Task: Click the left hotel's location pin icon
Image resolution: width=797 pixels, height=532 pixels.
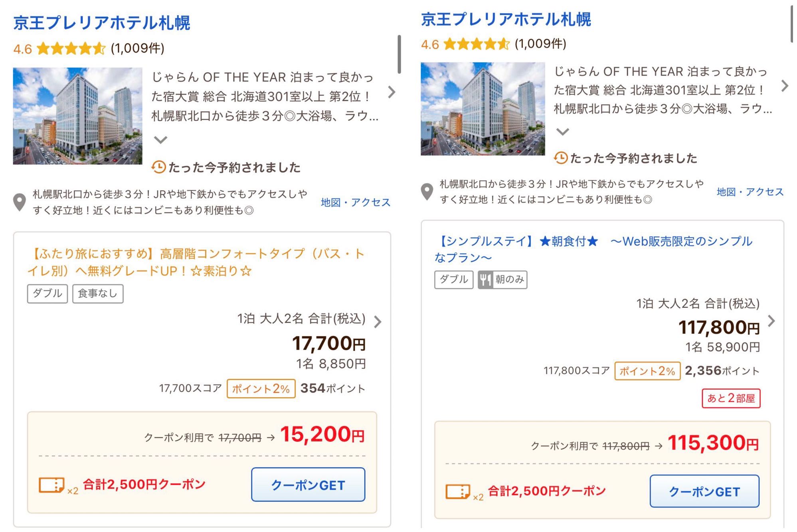Action: 19,202
